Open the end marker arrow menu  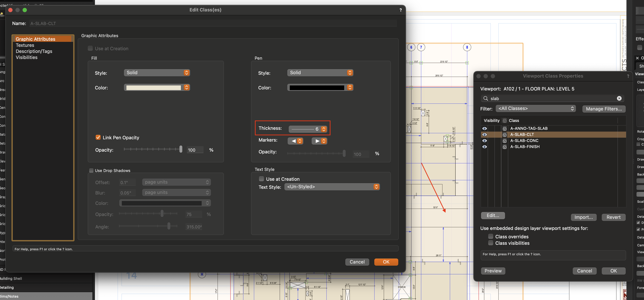(x=319, y=141)
